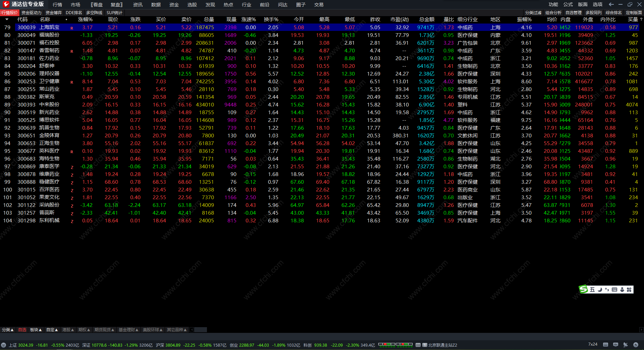Screen dimensions: 644x350
Task: Open the column header dropdown arrow before 代码
Action: [x=7, y=19]
